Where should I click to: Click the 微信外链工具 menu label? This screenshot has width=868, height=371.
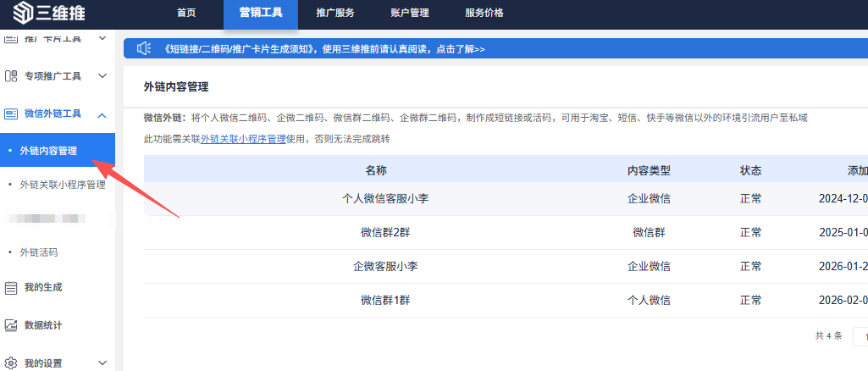[x=53, y=114]
